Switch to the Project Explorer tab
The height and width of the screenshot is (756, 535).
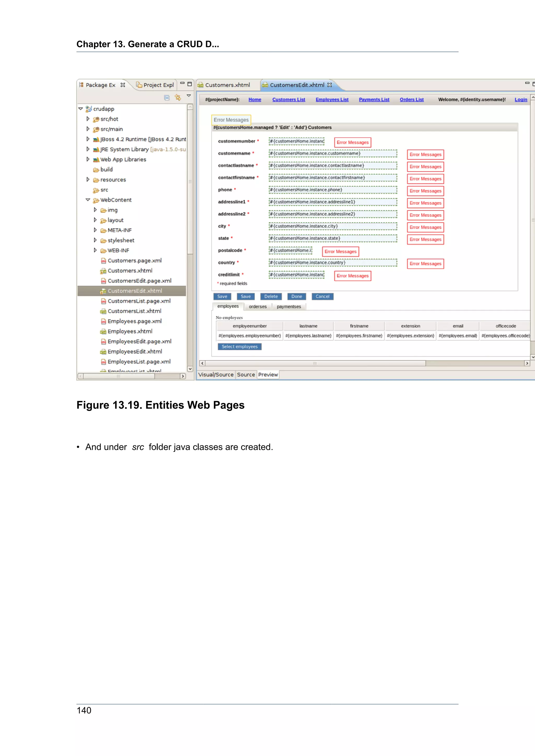155,85
